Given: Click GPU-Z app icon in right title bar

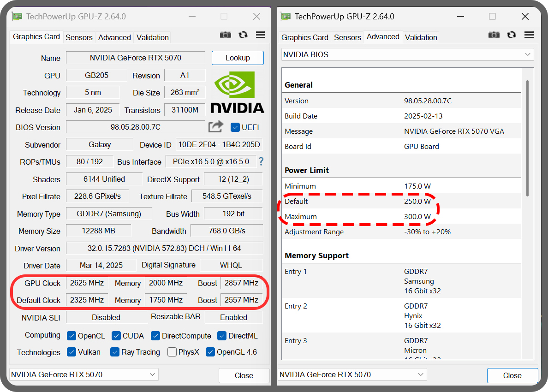Looking at the screenshot, I should coord(285,17).
